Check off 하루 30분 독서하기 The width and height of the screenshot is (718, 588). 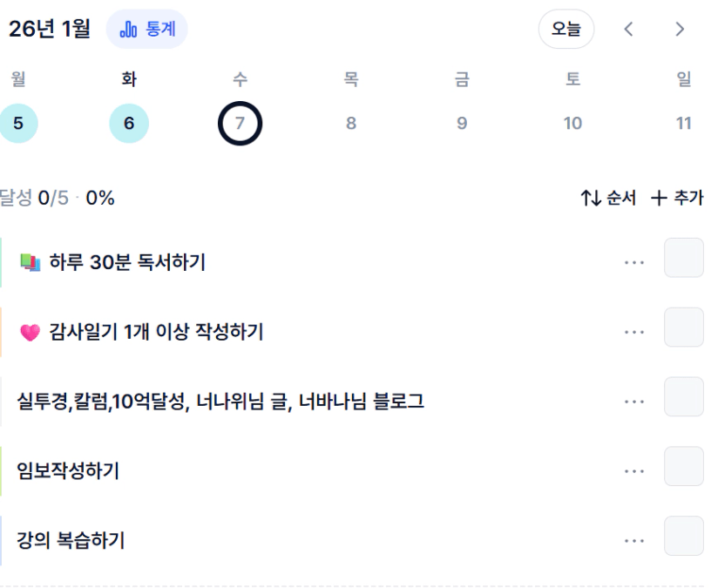tap(683, 258)
